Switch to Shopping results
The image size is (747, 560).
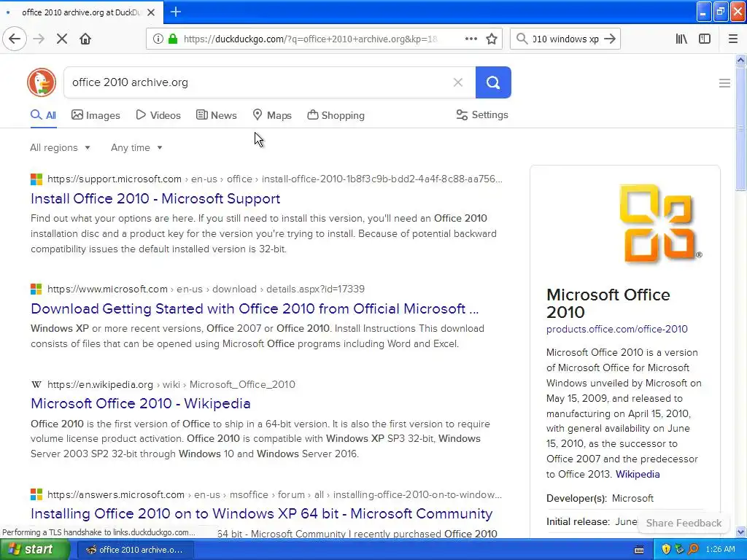coord(336,115)
